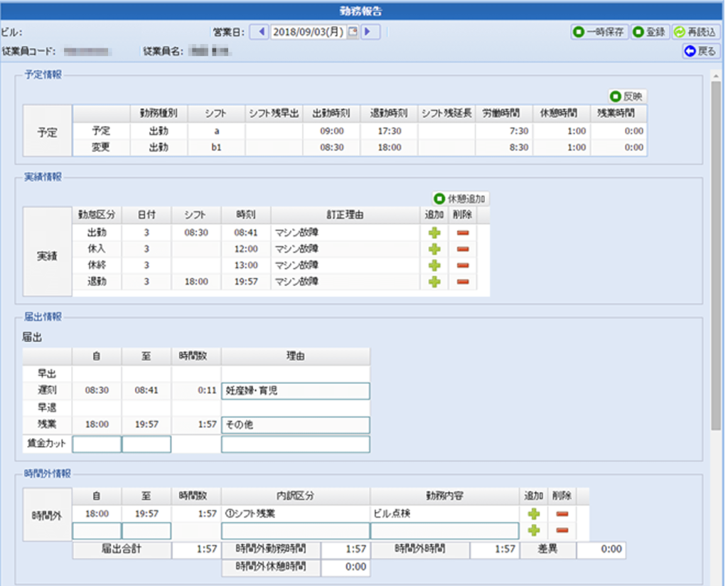The image size is (728, 586).
Task: Open the calendar picker icon
Action: point(352,32)
